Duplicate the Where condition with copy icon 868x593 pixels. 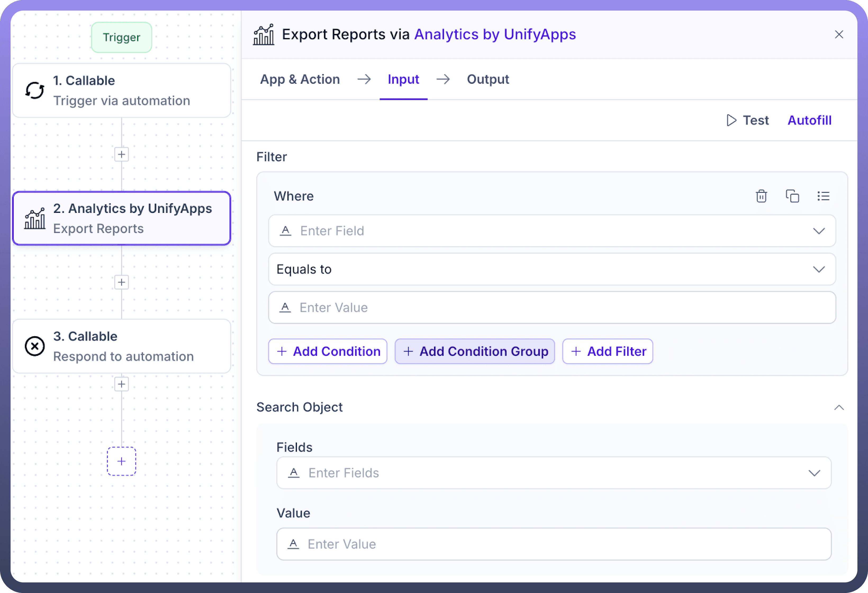pos(792,196)
